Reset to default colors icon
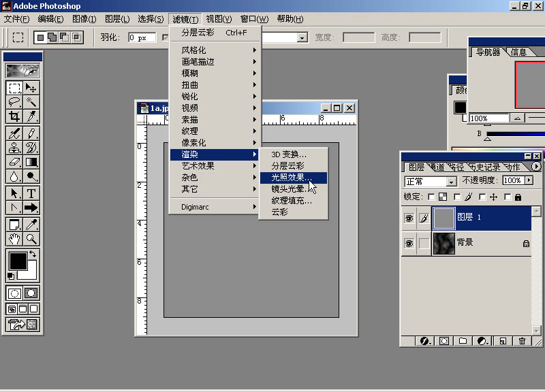545x392 pixels. pos(11,276)
